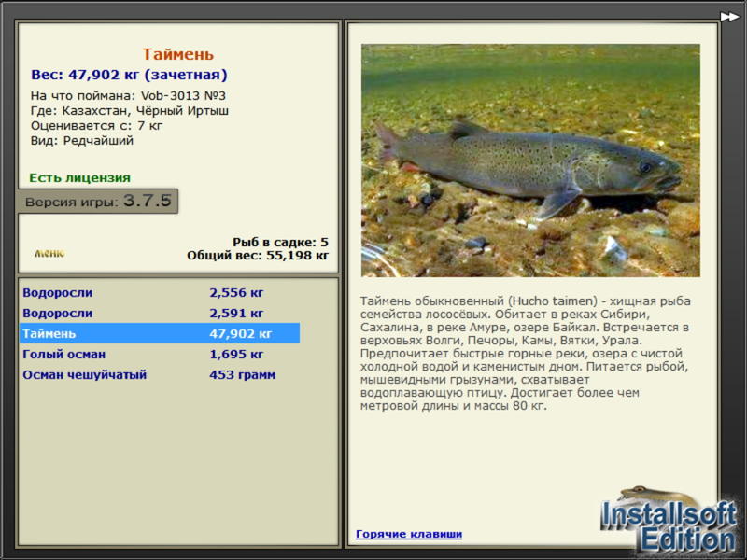
Task: Click the Таймень обыкновенный description paragraph
Action: [526, 354]
